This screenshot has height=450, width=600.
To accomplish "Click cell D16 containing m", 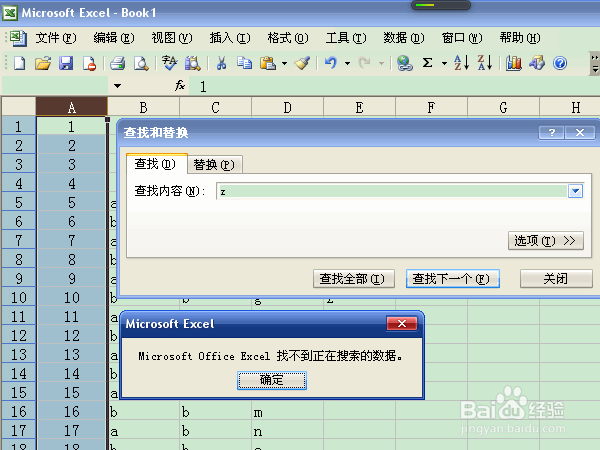I will [x=287, y=412].
